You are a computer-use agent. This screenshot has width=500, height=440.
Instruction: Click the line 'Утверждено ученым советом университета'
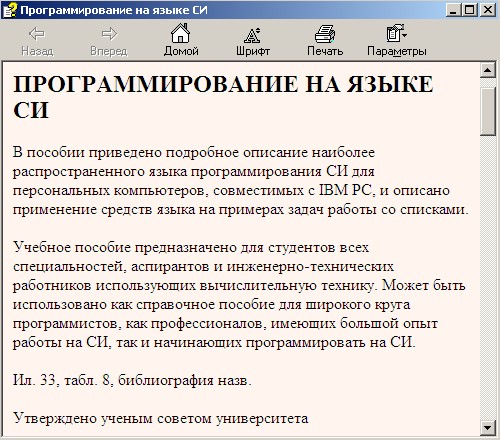[x=160, y=418]
